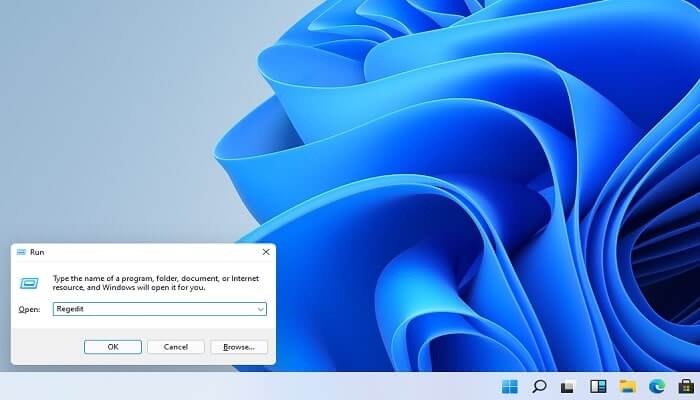Screen dimensions: 700x400
Task: Click the Run dialog title bar text
Action: click(x=38, y=253)
